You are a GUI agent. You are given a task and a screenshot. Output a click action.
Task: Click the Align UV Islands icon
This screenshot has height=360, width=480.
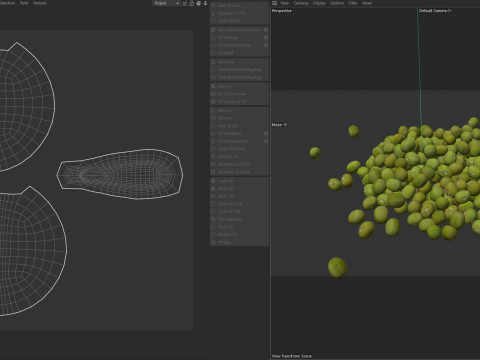[x=213, y=149]
